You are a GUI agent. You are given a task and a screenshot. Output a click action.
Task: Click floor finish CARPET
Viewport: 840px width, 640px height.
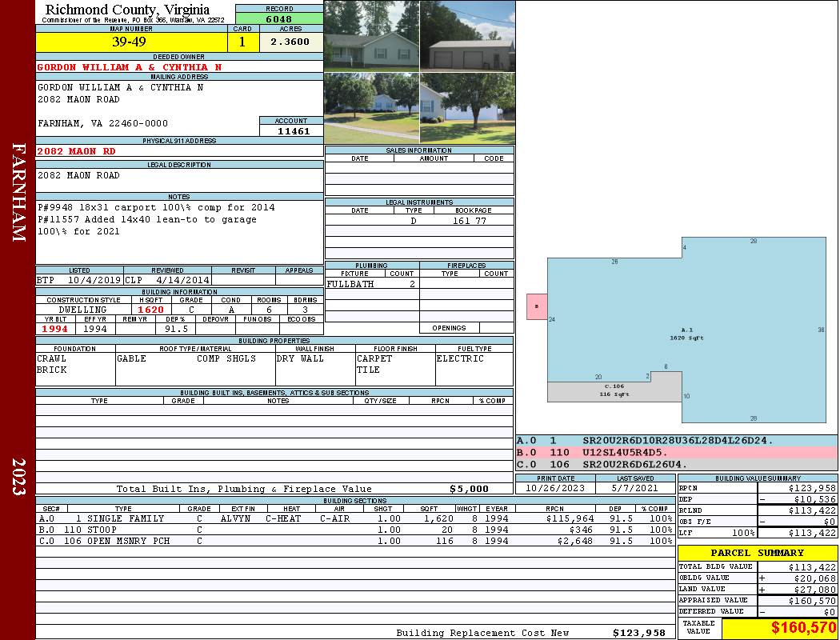374,359
